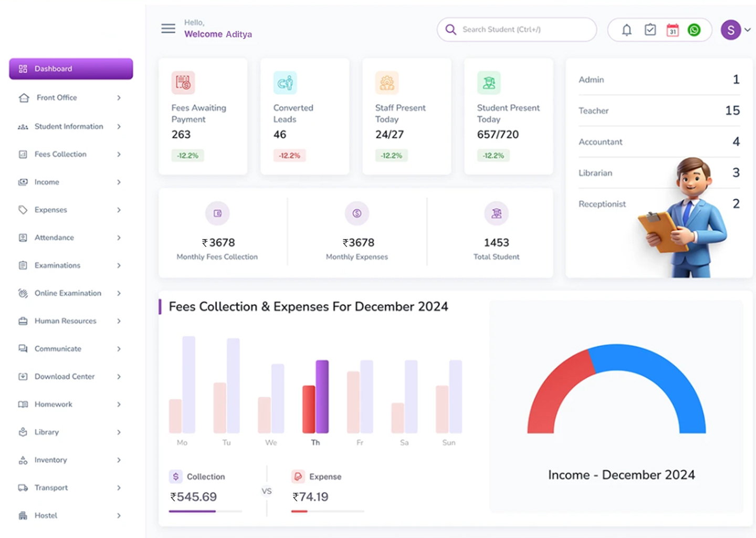Open the task checklist icon
The width and height of the screenshot is (756, 538).
pyautogui.click(x=650, y=30)
